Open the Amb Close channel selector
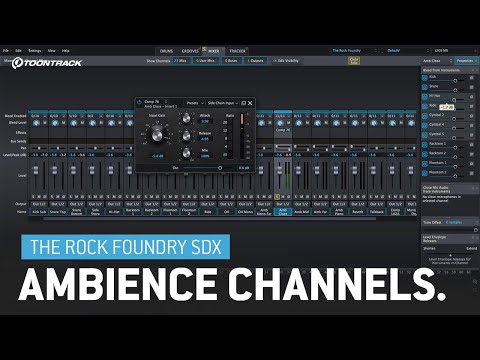Viewport: 480px width, 360px height. [437, 61]
